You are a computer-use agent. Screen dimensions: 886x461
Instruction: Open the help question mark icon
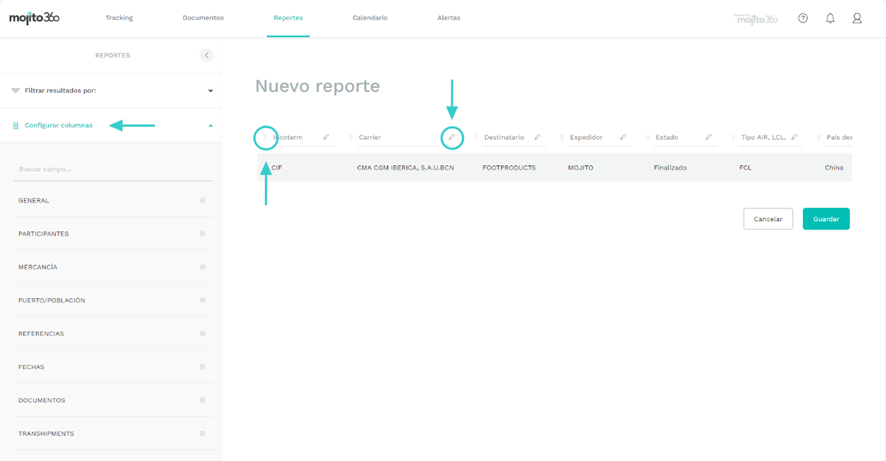[x=803, y=18]
